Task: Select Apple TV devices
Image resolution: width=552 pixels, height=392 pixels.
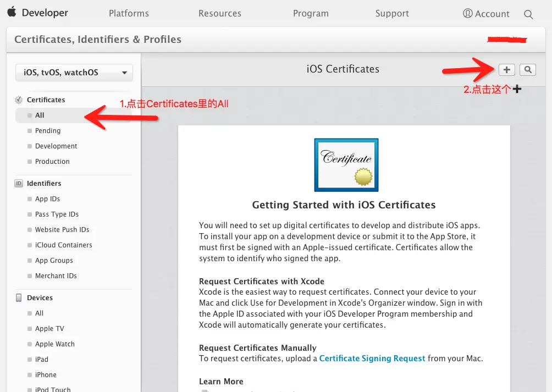Action: (x=49, y=329)
